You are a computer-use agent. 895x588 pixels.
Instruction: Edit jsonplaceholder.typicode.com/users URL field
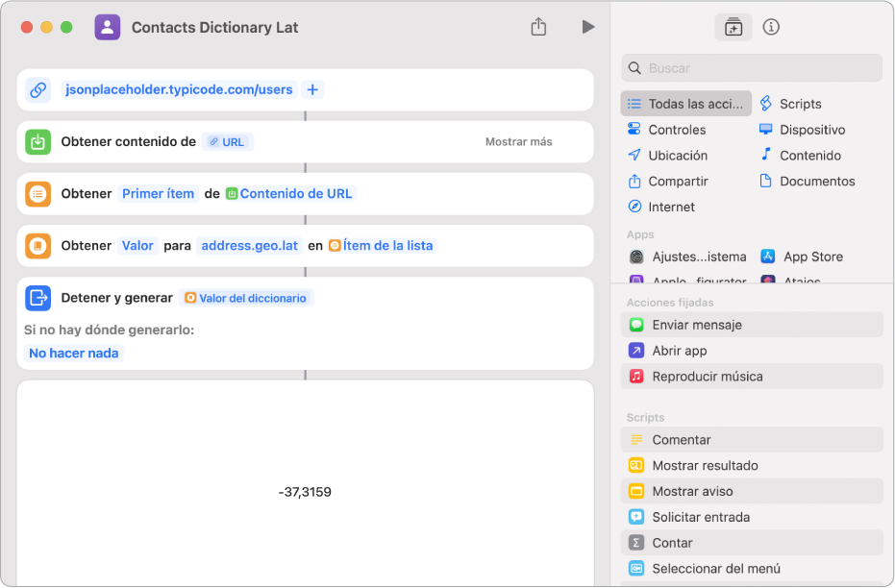pyautogui.click(x=179, y=89)
